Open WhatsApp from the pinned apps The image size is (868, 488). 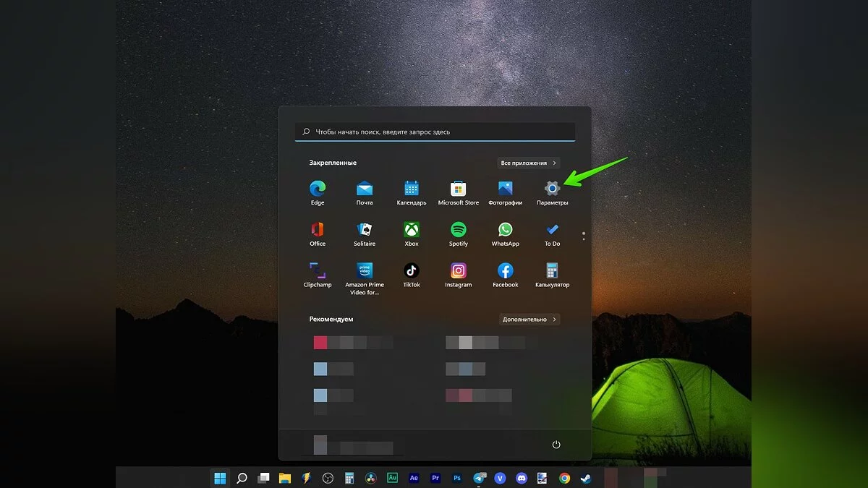pyautogui.click(x=505, y=231)
